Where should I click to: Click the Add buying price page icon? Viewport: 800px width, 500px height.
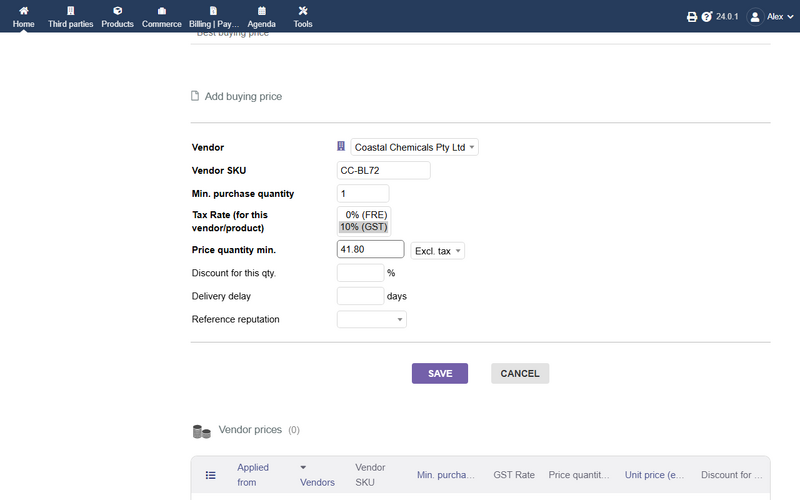pos(195,96)
